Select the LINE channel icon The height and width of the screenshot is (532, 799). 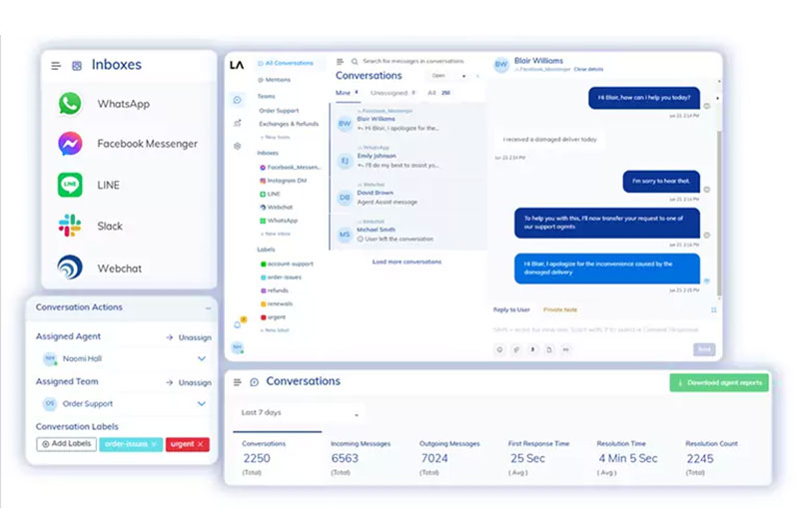pyautogui.click(x=69, y=185)
